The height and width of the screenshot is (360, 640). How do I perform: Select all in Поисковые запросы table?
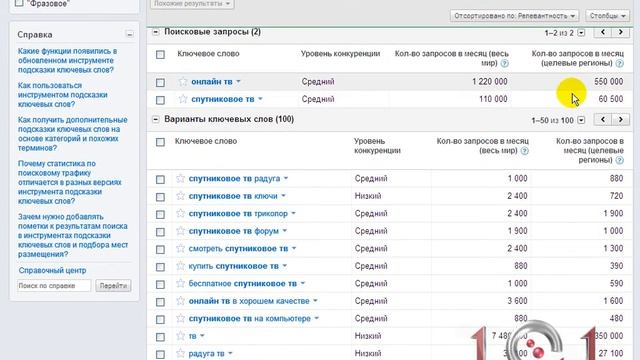(x=160, y=54)
